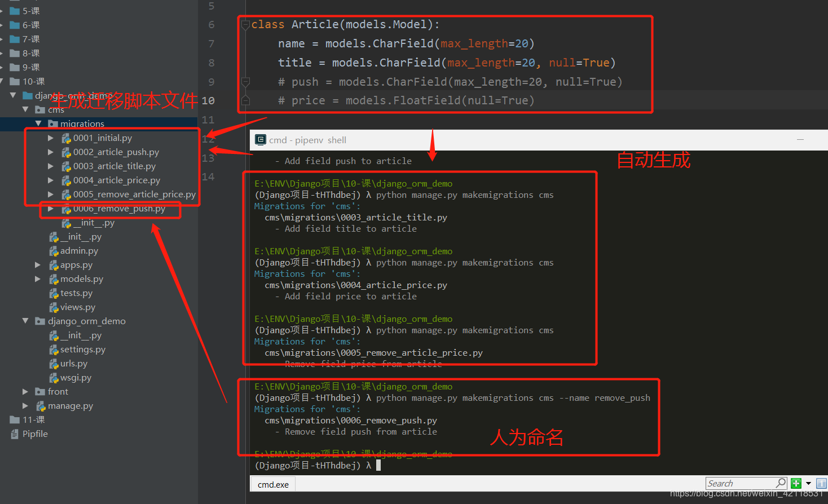This screenshot has height=504, width=828.
Task: Click folder icon of front directory
Action: coord(40,392)
